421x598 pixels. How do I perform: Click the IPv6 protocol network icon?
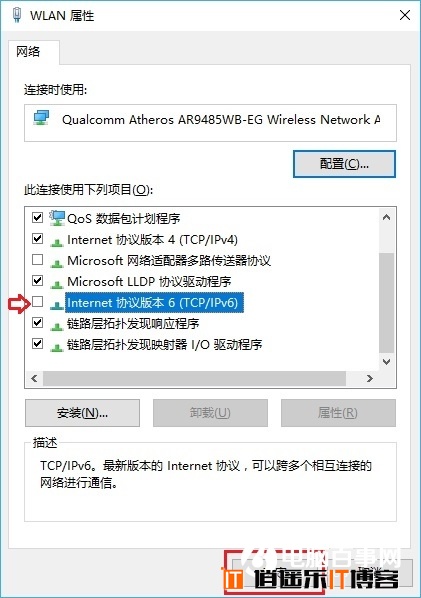[57, 304]
